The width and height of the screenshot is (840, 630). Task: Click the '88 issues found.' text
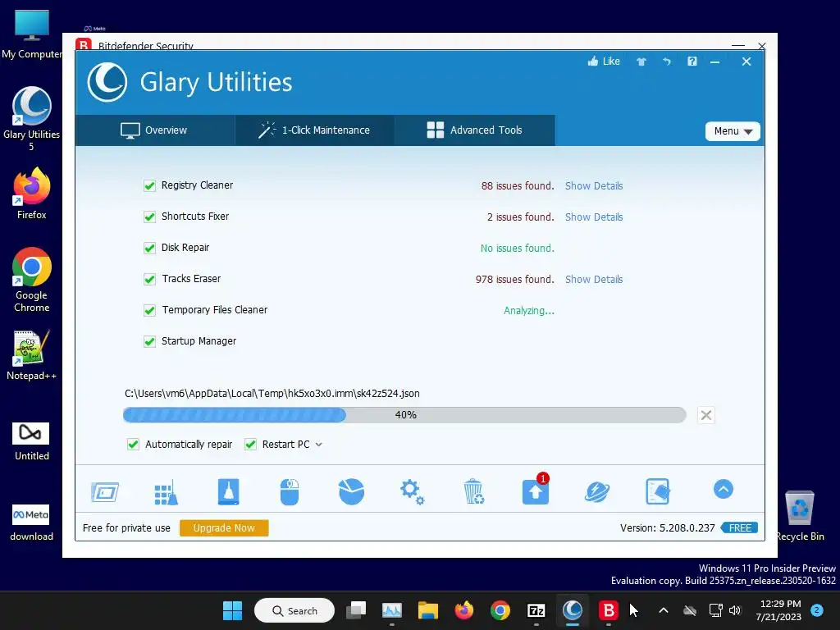click(x=518, y=186)
